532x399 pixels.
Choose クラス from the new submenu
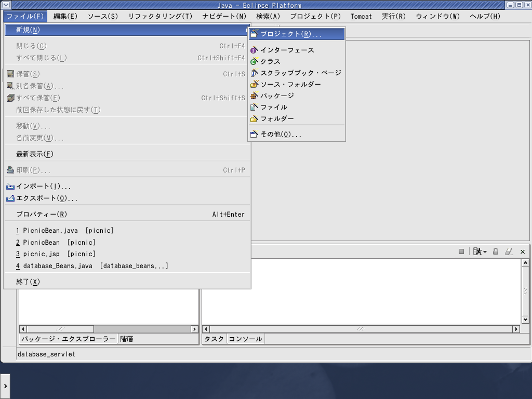(x=297, y=61)
